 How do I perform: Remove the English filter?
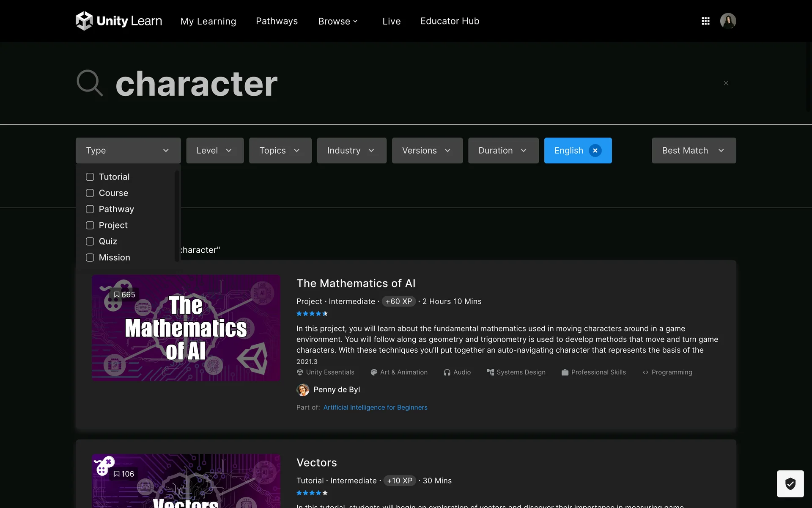point(595,150)
